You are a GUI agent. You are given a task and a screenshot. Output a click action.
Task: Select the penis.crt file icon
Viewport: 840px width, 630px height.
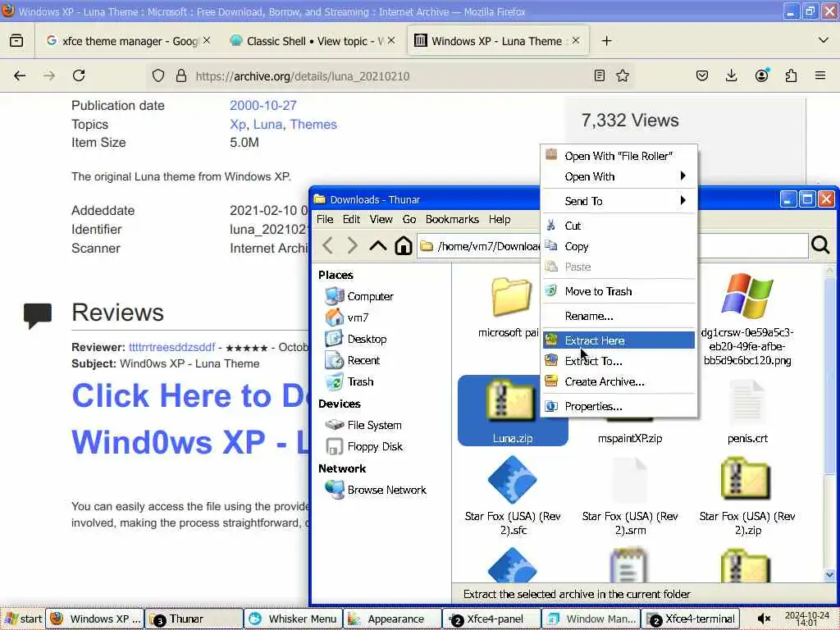click(x=747, y=402)
